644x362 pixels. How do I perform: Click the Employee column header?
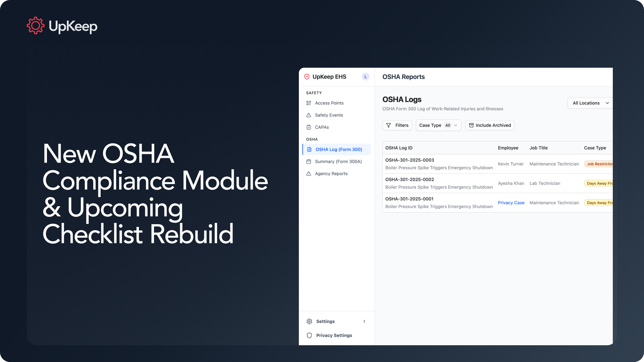508,148
